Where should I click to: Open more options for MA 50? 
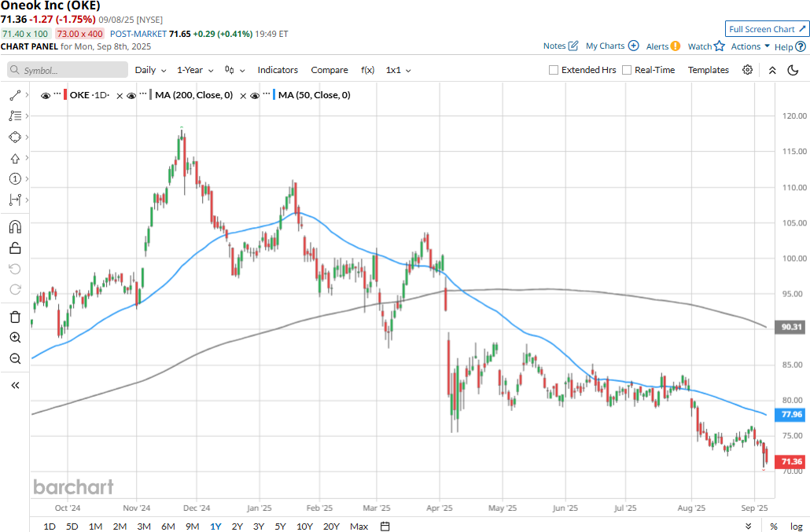click(266, 94)
